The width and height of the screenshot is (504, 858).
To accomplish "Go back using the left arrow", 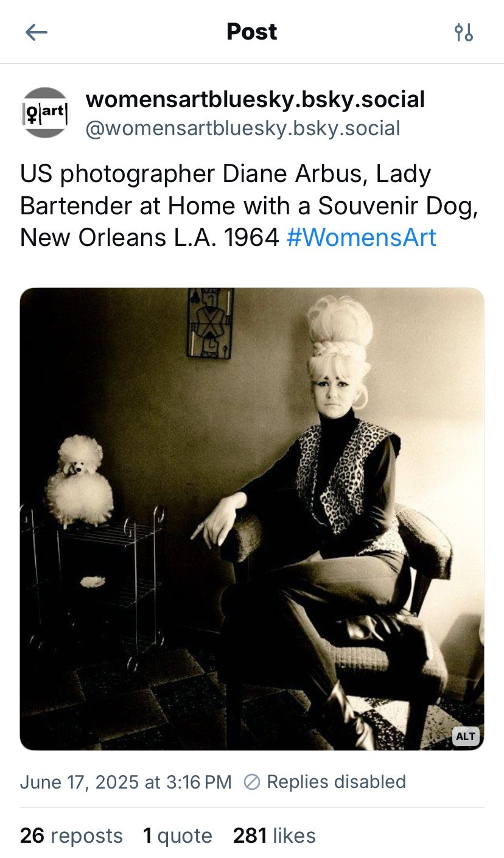I will click(37, 32).
